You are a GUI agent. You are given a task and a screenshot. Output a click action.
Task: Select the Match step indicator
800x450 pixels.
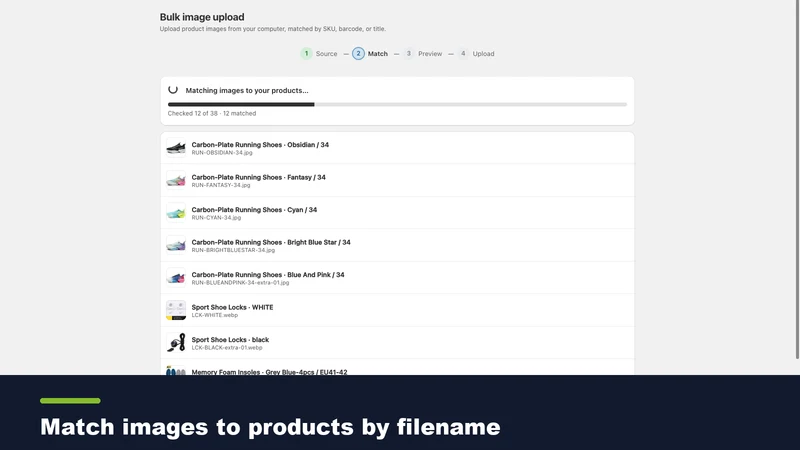[x=370, y=54]
